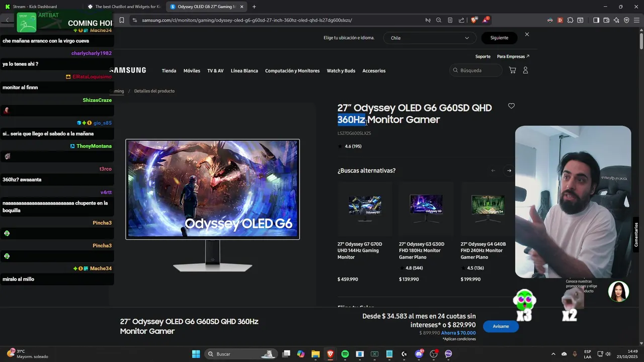The image size is (644, 362).
Task: Click the Brave Rewards triangle icon
Action: (x=486, y=20)
